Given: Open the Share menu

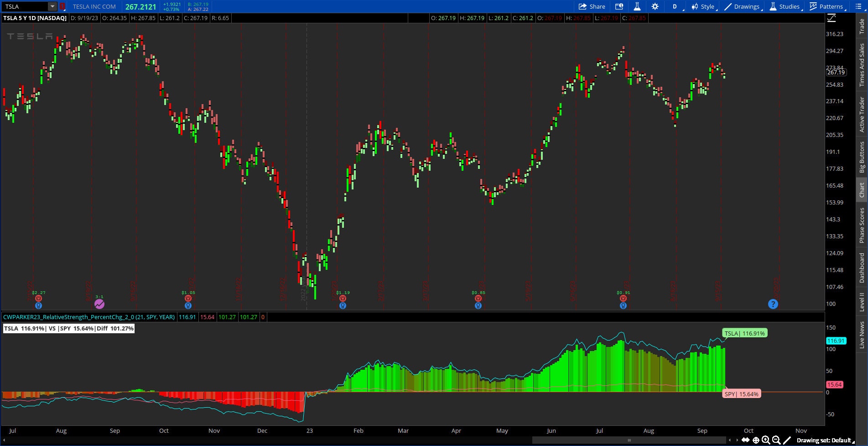Looking at the screenshot, I should click(592, 6).
